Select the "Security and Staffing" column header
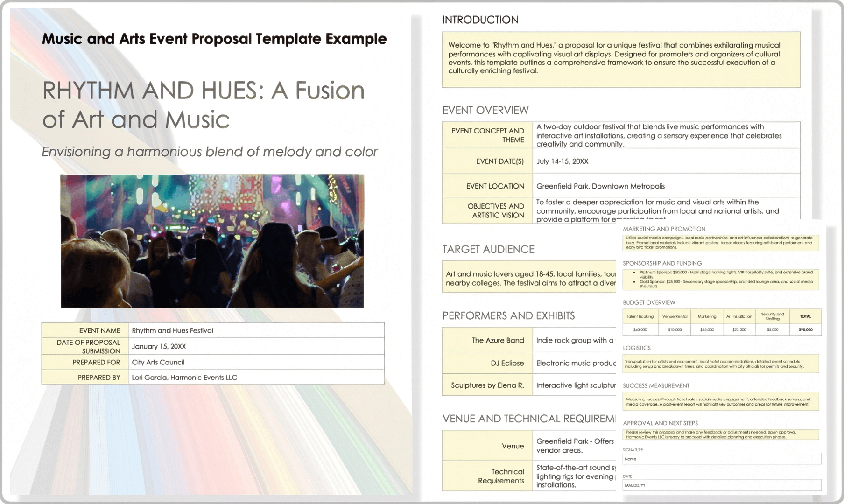 coord(773,316)
